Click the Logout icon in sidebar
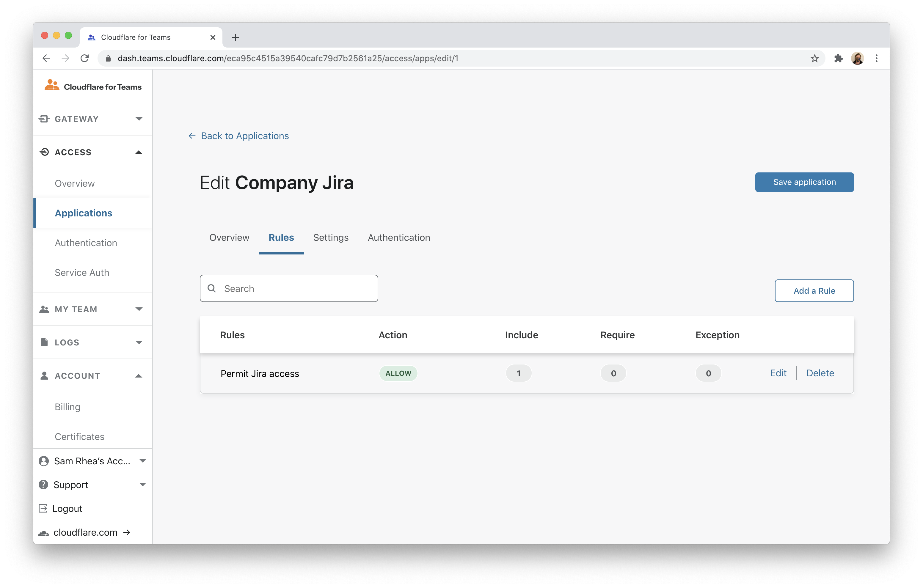923x588 pixels. coord(43,508)
